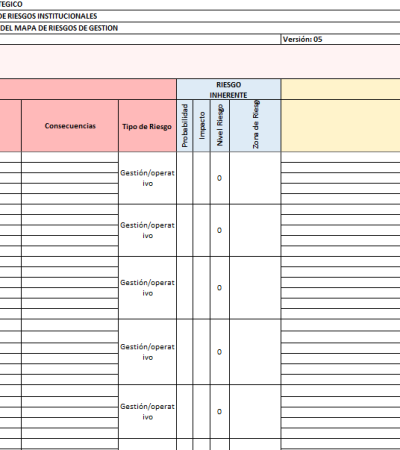Click the RIESGO INHERENTE header cell

click(x=229, y=89)
